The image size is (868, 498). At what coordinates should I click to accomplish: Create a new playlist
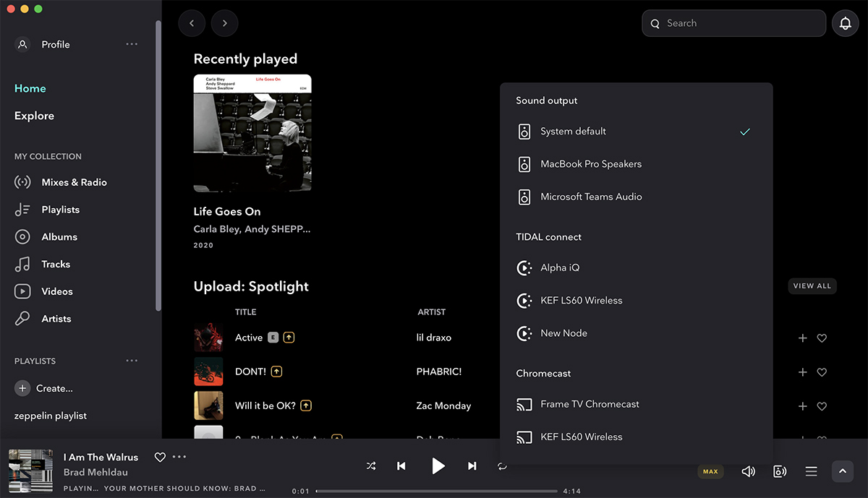(x=22, y=388)
